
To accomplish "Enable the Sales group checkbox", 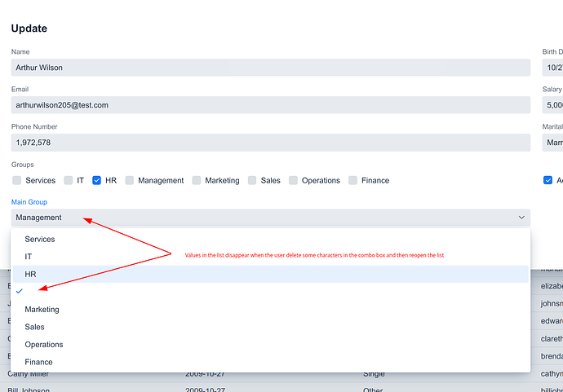I will pos(252,180).
